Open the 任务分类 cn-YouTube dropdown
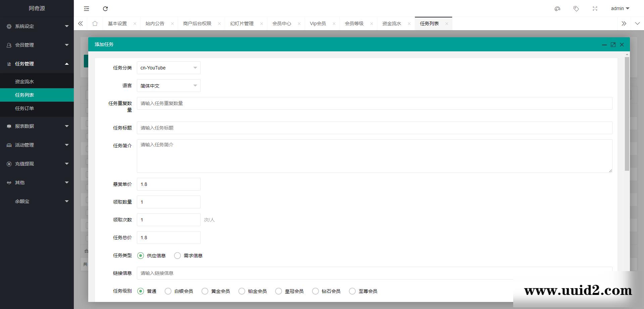 pyautogui.click(x=168, y=67)
